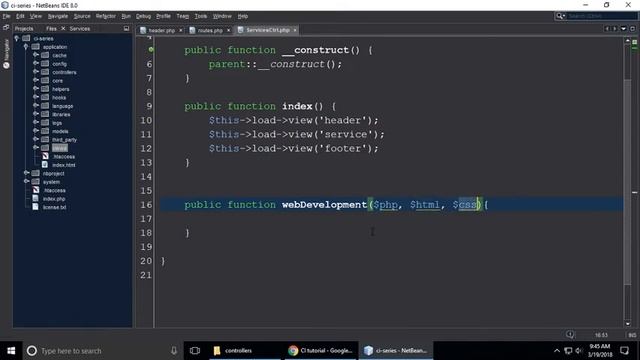640x360 pixels.
Task: Select the core folder icon
Action: click(45, 80)
